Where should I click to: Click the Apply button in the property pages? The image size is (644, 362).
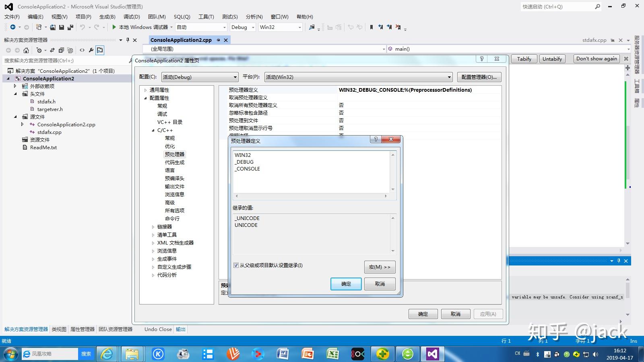click(x=488, y=314)
